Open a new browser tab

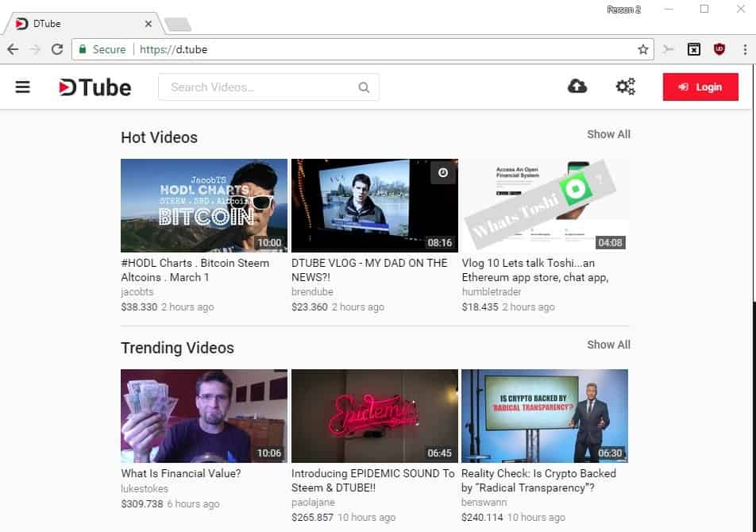(x=177, y=25)
